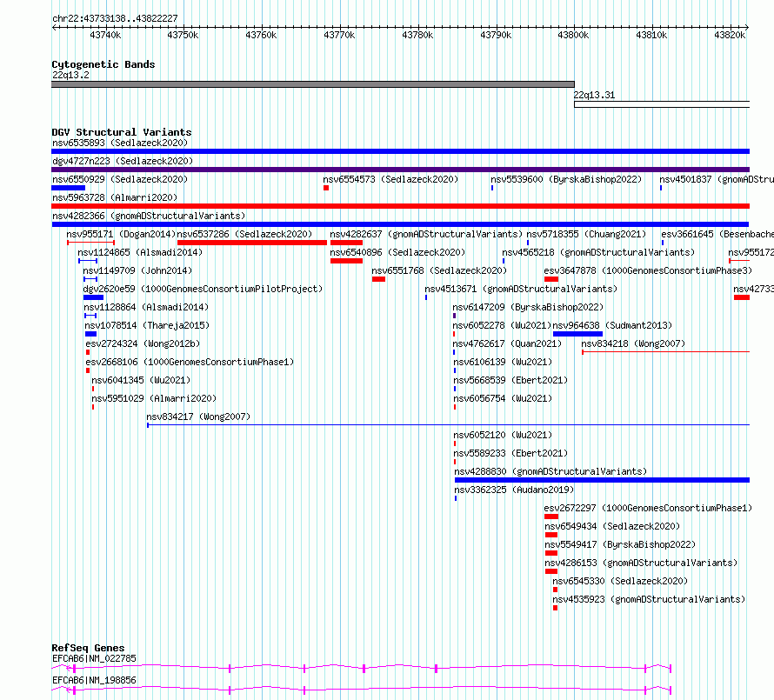
Task: Click the 43800k ruler position label
Action: pos(573,36)
